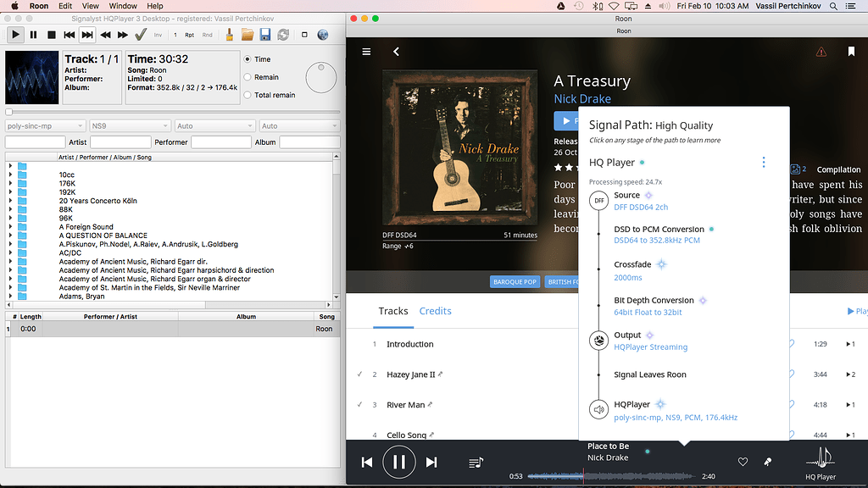The width and height of the screenshot is (868, 488).
Task: Click the heart favorite icon
Action: pos(743,462)
